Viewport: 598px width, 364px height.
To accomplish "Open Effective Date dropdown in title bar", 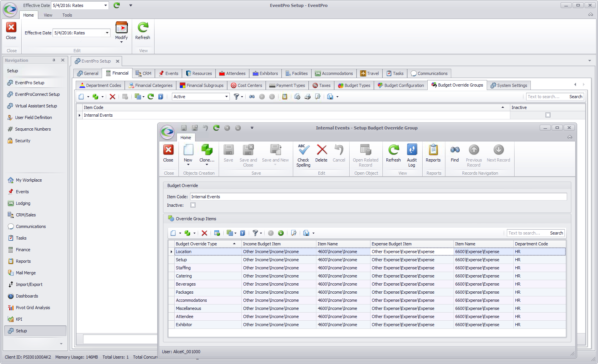I will coord(106,5).
